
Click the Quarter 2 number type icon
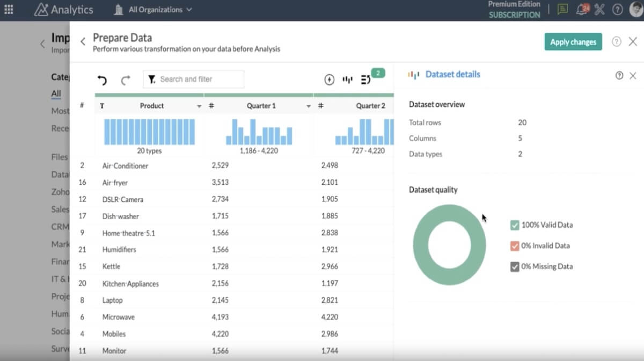320,106
